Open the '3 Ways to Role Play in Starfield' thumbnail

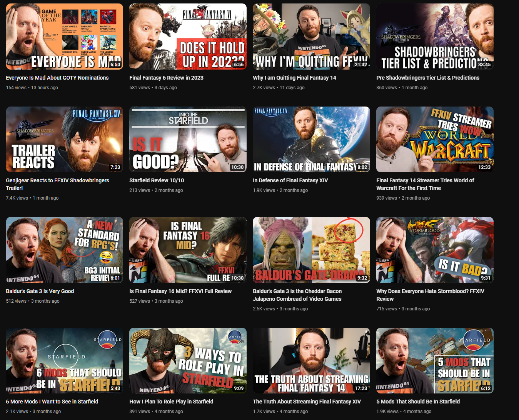click(188, 360)
